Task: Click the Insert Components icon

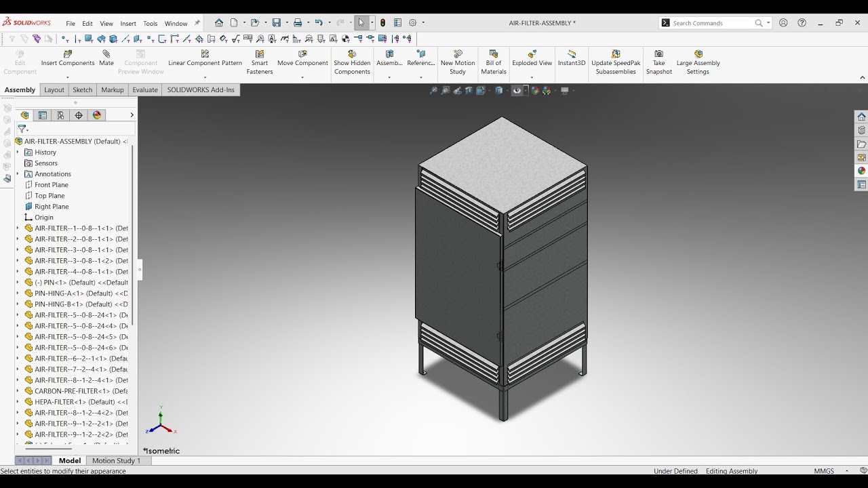Action: coord(68,54)
